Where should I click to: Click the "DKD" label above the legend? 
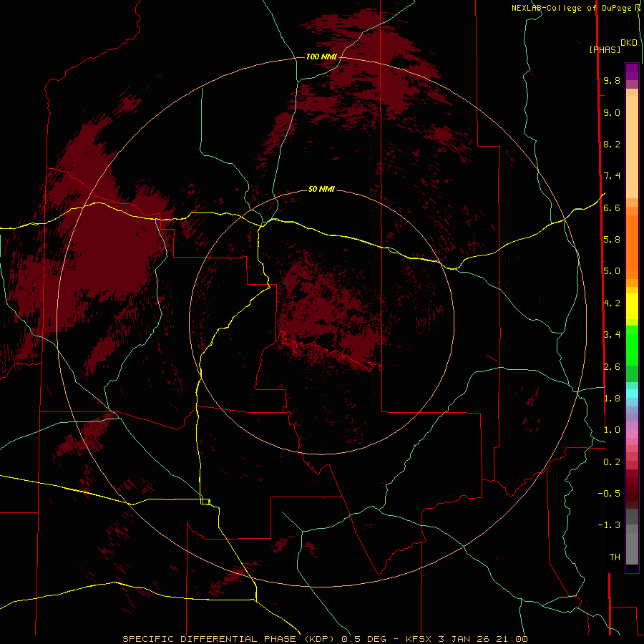pyautogui.click(x=629, y=43)
